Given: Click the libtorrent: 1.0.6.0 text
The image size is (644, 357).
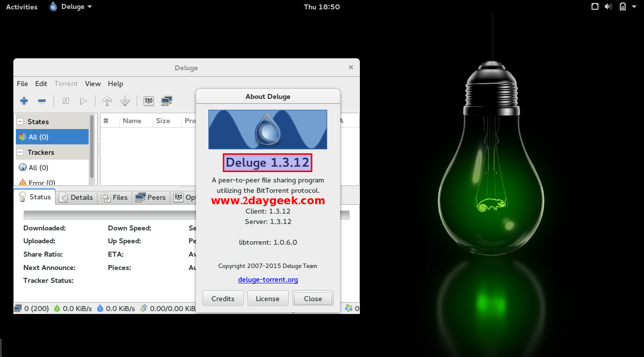Looking at the screenshot, I should tap(268, 242).
